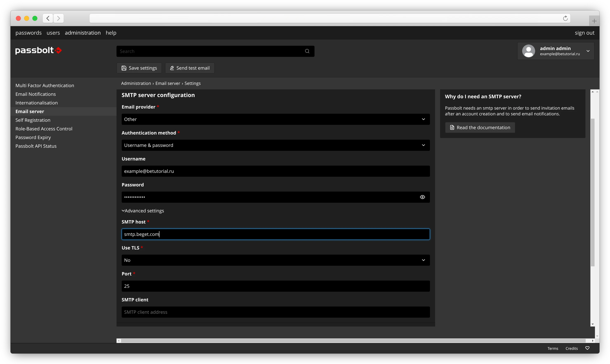Click the heart icon in the footer
The image size is (610, 364).
[x=587, y=348]
